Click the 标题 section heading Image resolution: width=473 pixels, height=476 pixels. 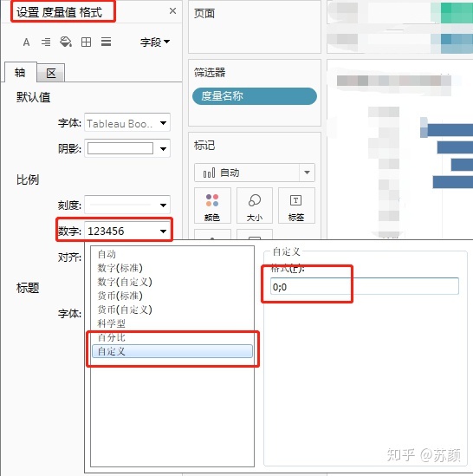pyautogui.click(x=28, y=288)
